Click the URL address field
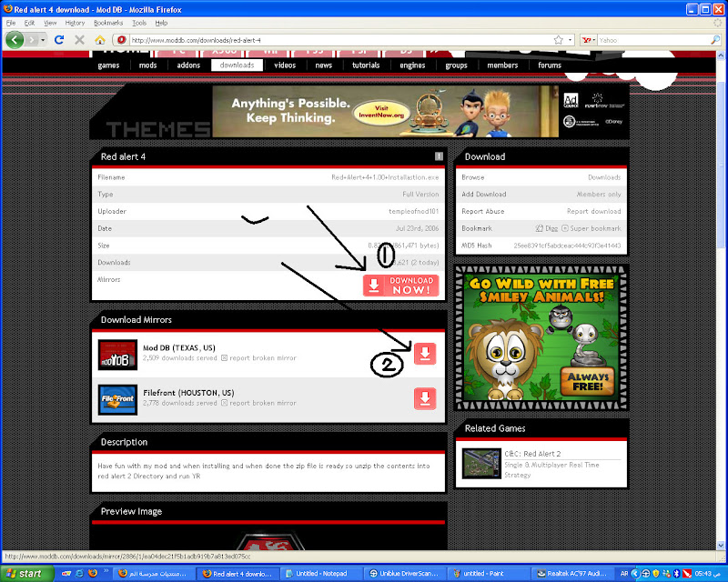Image resolution: width=728 pixels, height=582 pixels. point(341,40)
